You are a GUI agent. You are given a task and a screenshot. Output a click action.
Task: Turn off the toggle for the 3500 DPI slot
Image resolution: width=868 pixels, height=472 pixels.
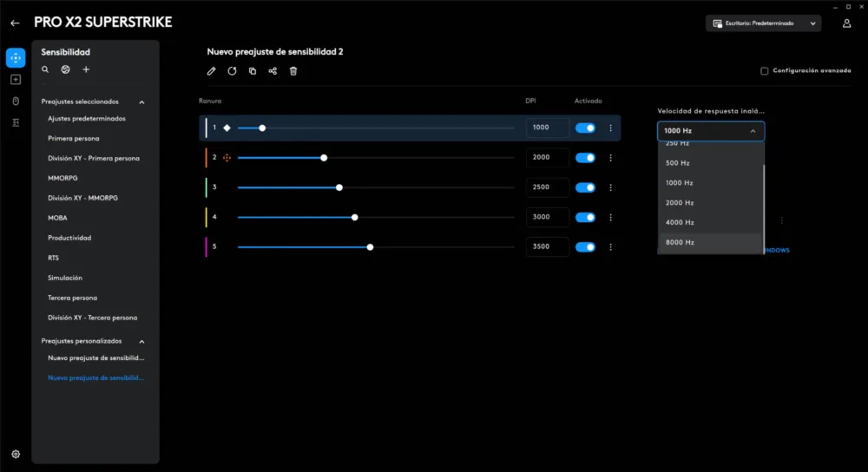coord(585,246)
